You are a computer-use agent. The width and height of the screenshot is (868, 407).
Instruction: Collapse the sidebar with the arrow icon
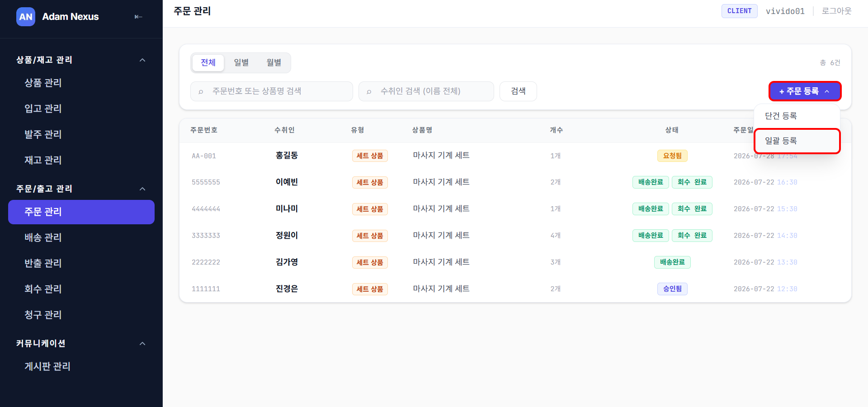pos(138,17)
